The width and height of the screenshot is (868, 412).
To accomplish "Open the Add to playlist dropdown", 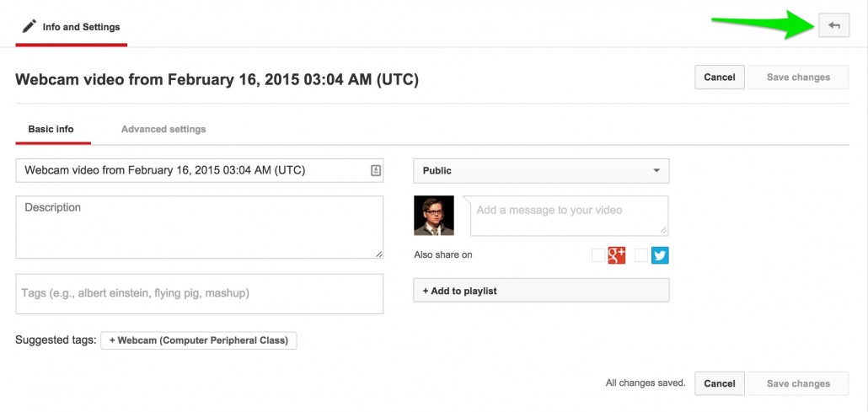I will [x=541, y=290].
